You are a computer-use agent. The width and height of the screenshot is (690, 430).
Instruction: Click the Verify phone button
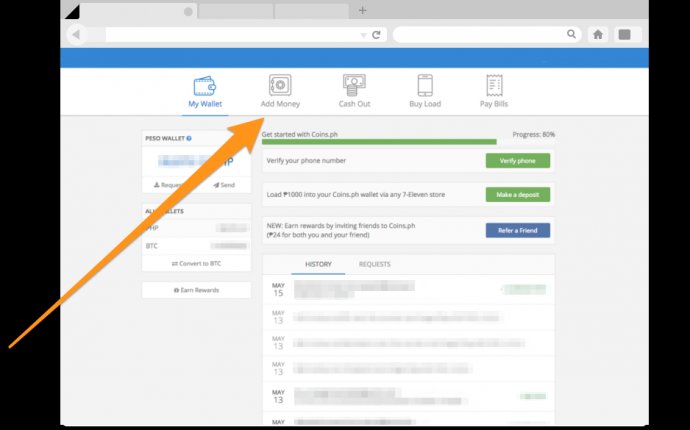pyautogui.click(x=518, y=161)
